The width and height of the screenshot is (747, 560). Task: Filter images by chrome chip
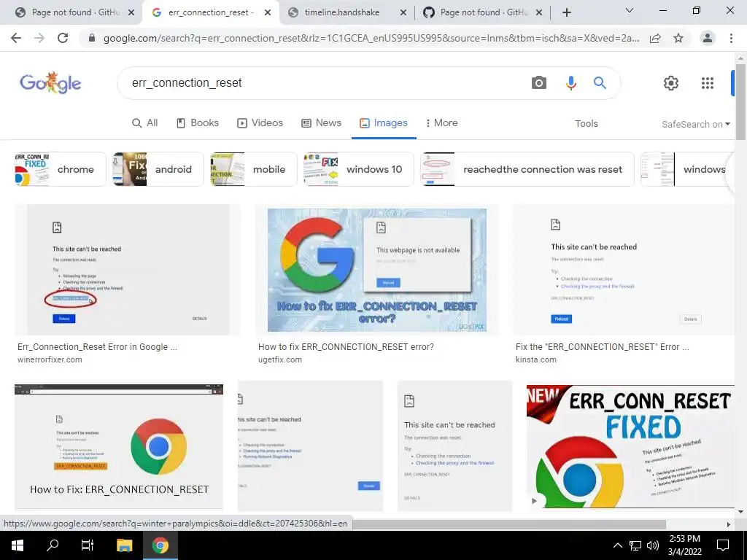tap(60, 169)
